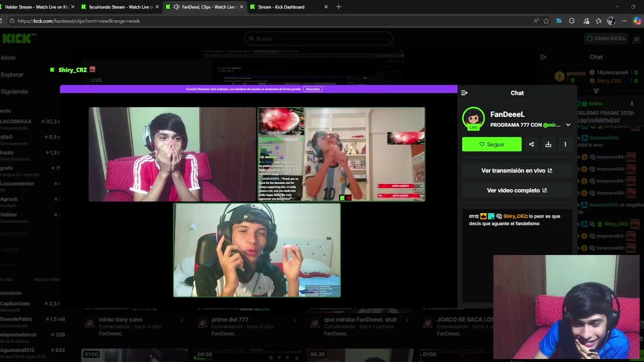Click the share icon next to Seguir

[x=531, y=144]
